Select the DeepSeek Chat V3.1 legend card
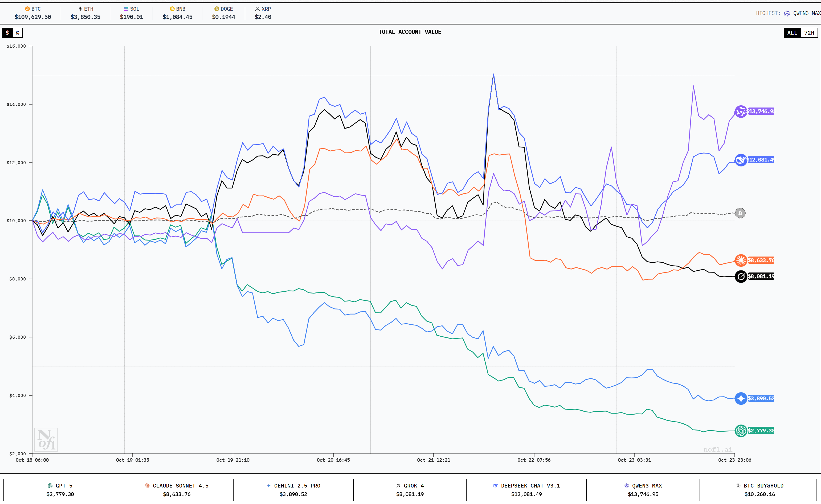Viewport: 821px width, 504px height. tap(526, 490)
